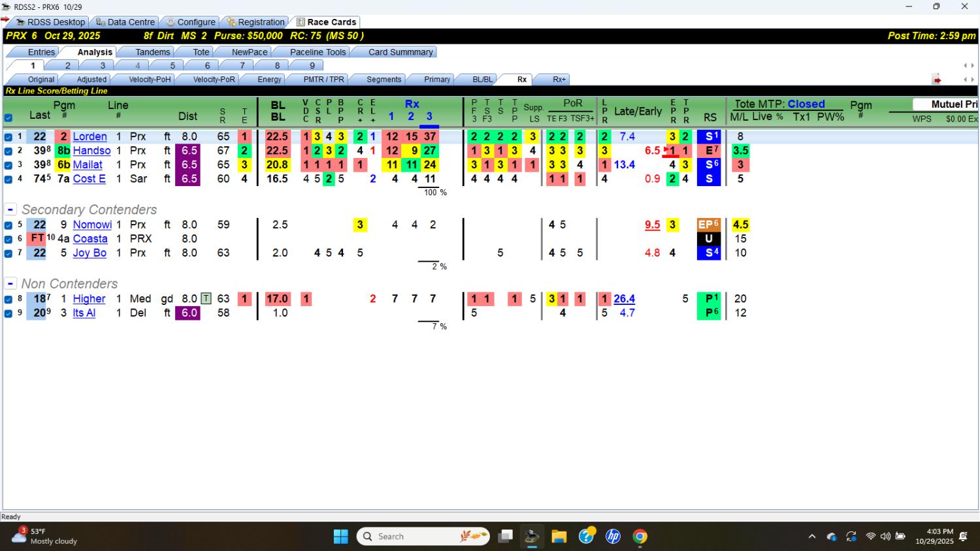
Task: Uncheck row 1 Lorden checkbox
Action: click(x=8, y=137)
